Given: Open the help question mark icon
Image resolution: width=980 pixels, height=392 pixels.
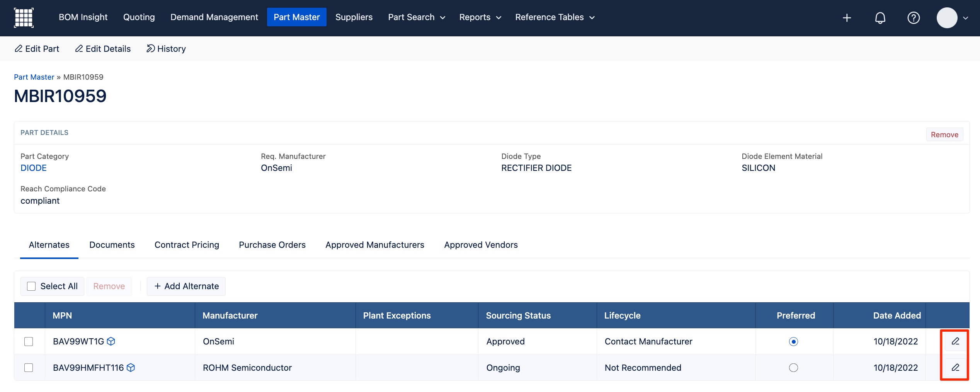Looking at the screenshot, I should click(913, 18).
